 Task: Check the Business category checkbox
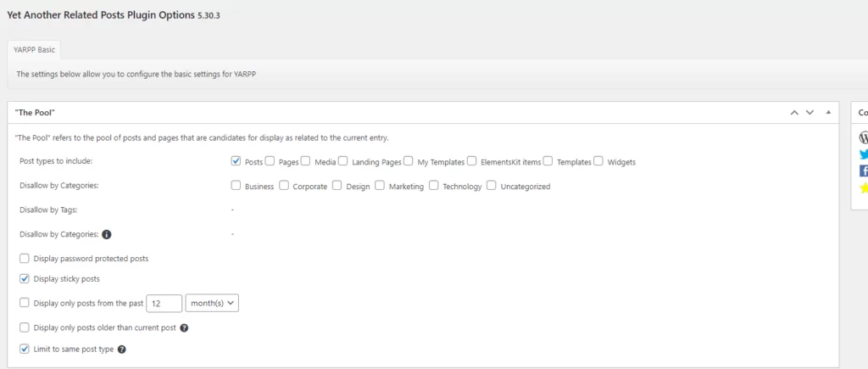236,186
